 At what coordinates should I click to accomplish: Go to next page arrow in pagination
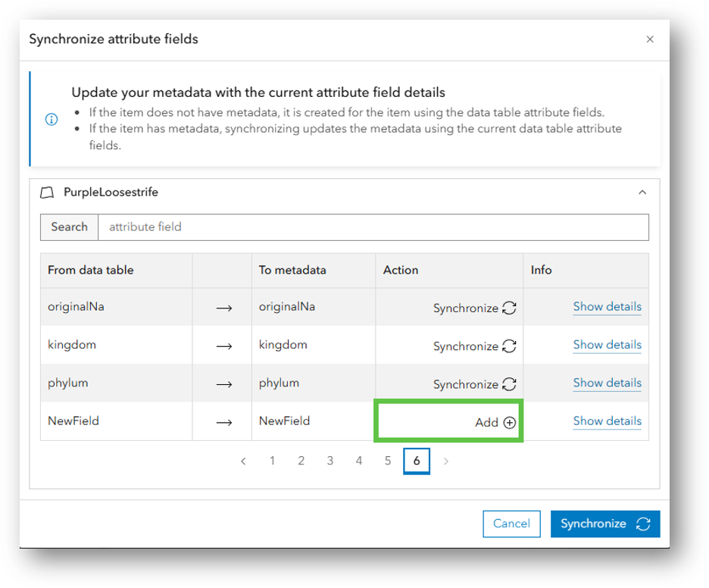[446, 461]
